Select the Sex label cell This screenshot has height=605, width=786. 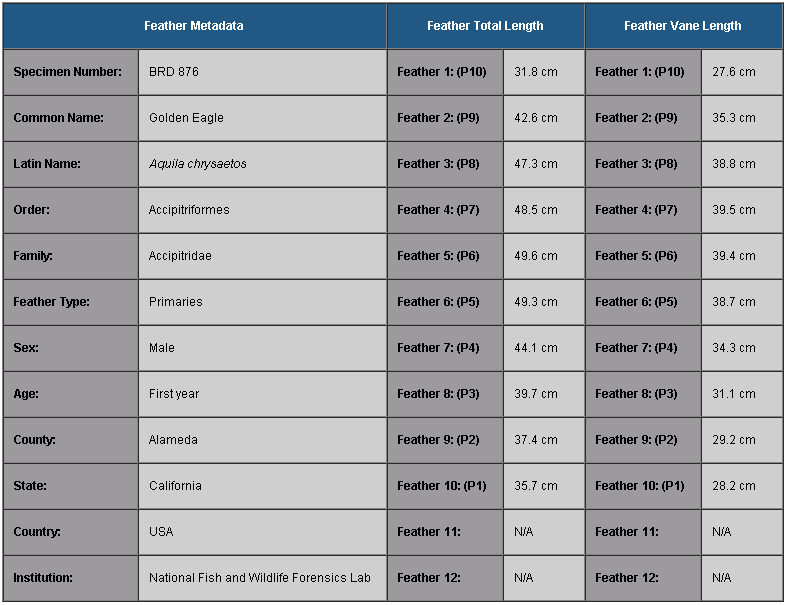click(71, 348)
